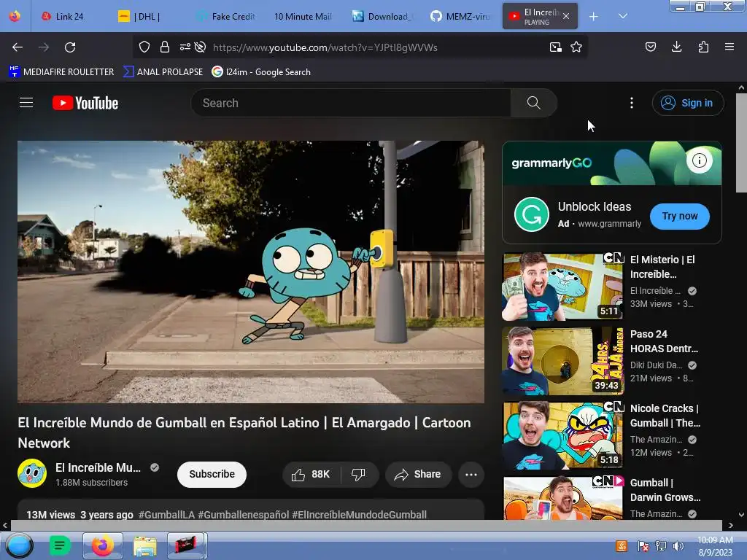List all tabs dropdown arrow

click(x=623, y=16)
